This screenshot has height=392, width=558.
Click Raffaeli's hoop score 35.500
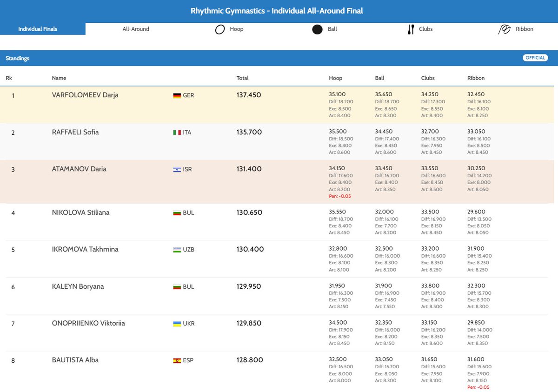(338, 132)
